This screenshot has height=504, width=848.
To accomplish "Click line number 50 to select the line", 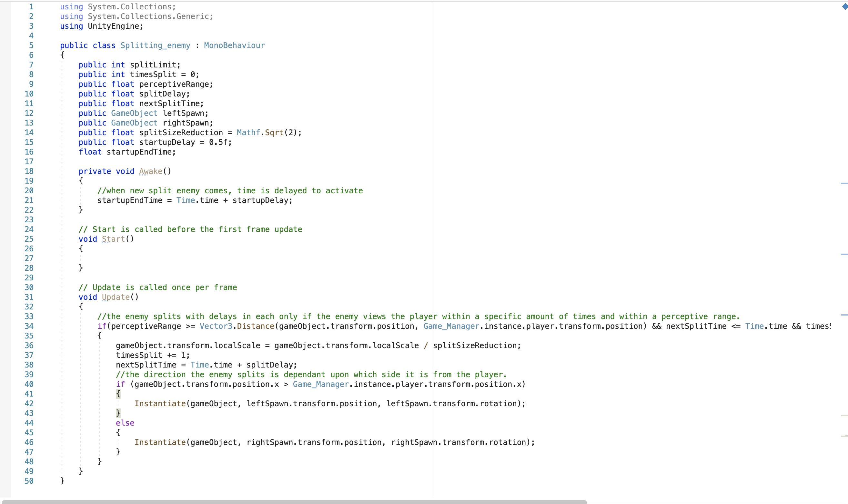I will (x=30, y=480).
